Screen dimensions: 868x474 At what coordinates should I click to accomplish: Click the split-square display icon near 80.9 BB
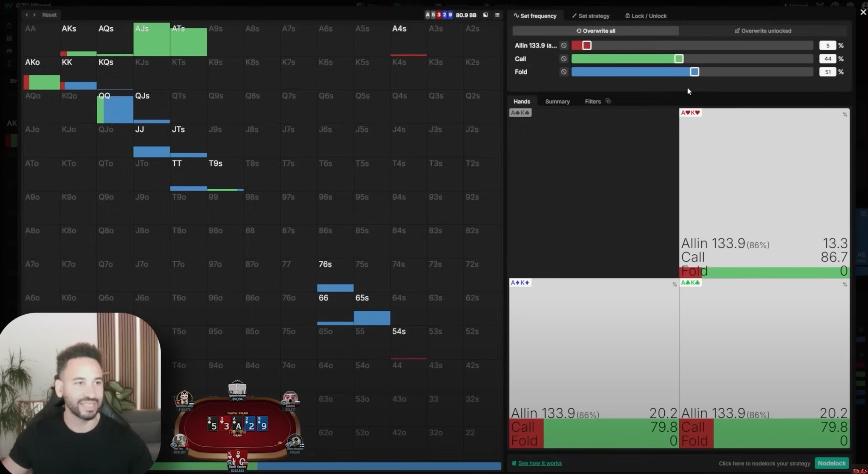(485, 15)
